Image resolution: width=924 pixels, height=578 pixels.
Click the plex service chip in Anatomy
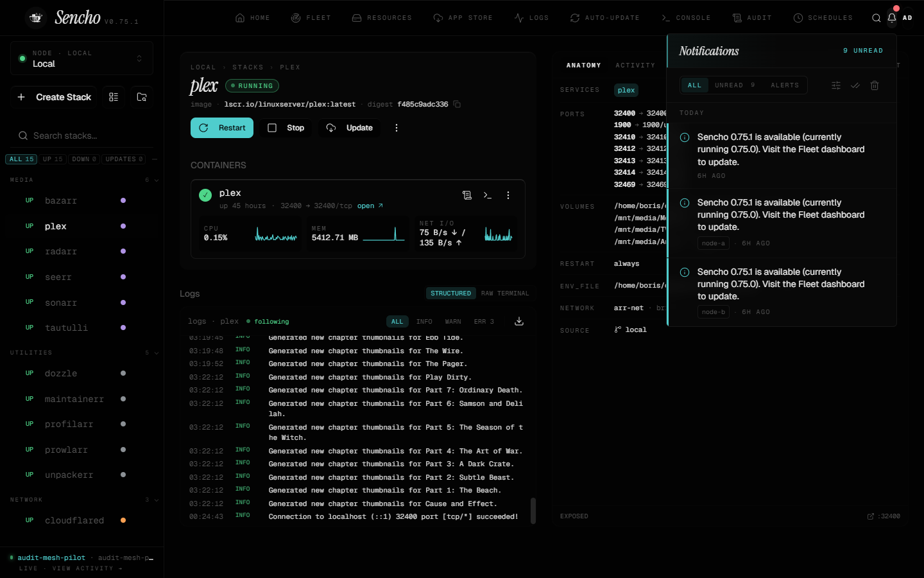[x=626, y=90]
